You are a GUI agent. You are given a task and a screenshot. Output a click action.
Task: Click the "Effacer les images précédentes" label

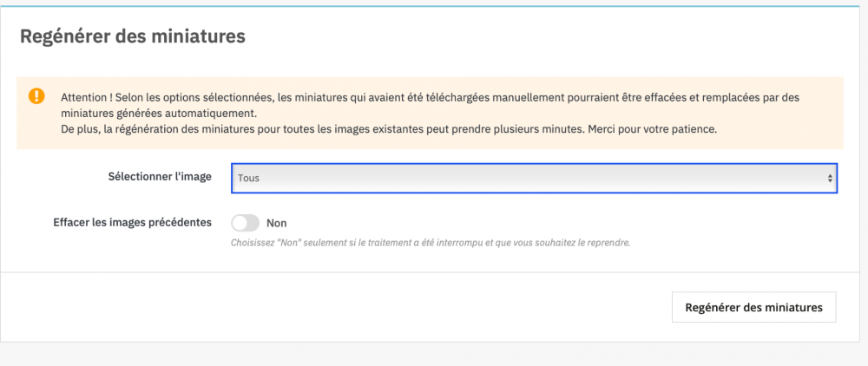tap(132, 222)
